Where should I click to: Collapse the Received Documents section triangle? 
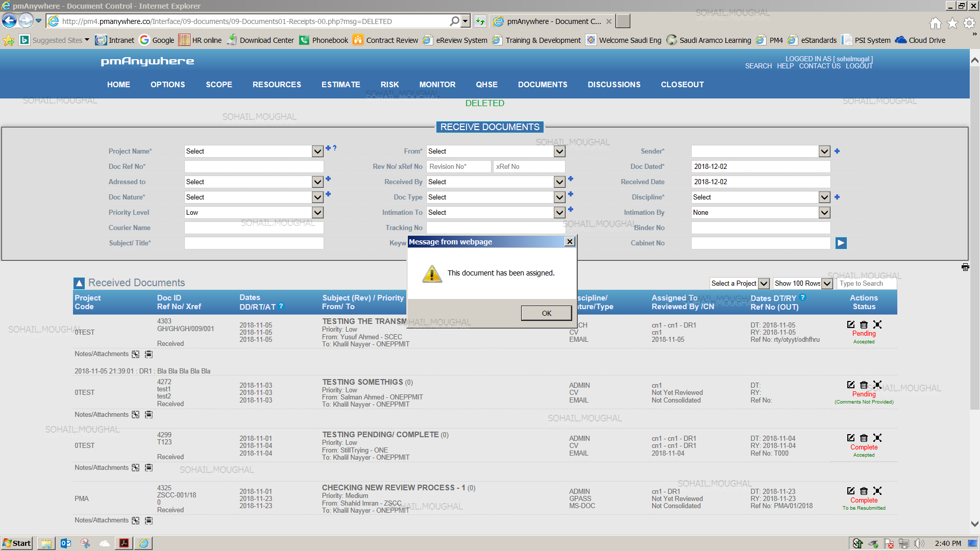[x=79, y=283]
